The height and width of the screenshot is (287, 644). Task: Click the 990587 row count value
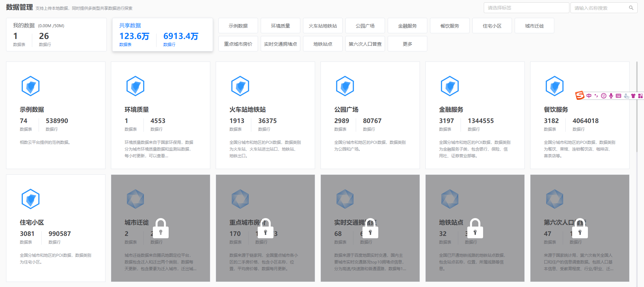coord(59,234)
